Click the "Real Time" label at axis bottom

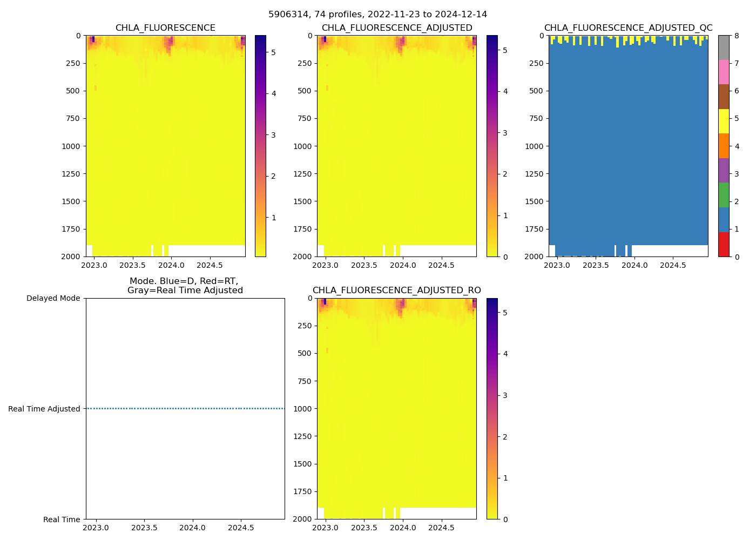[62, 519]
